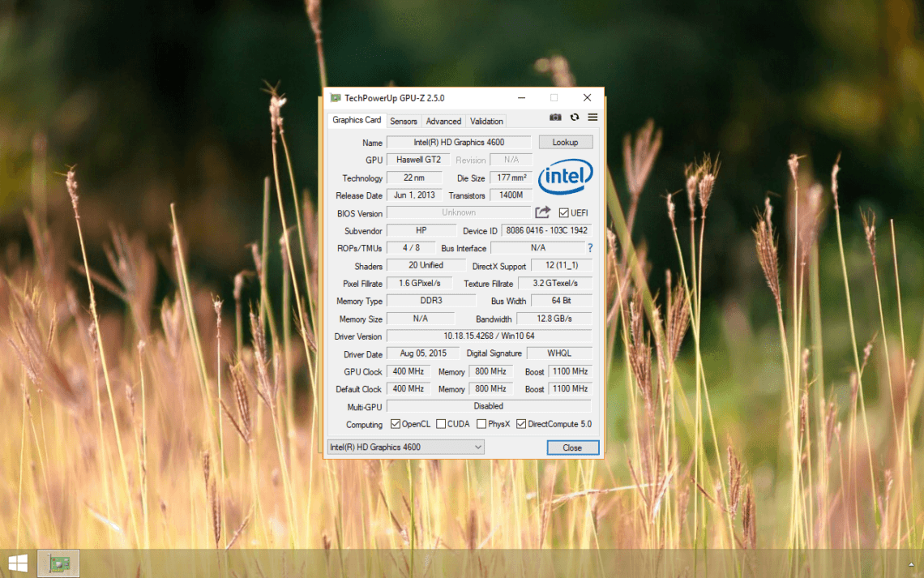Click inside the BIOS Version field showing Unknown
The height and width of the screenshot is (578, 924).
[459, 212]
